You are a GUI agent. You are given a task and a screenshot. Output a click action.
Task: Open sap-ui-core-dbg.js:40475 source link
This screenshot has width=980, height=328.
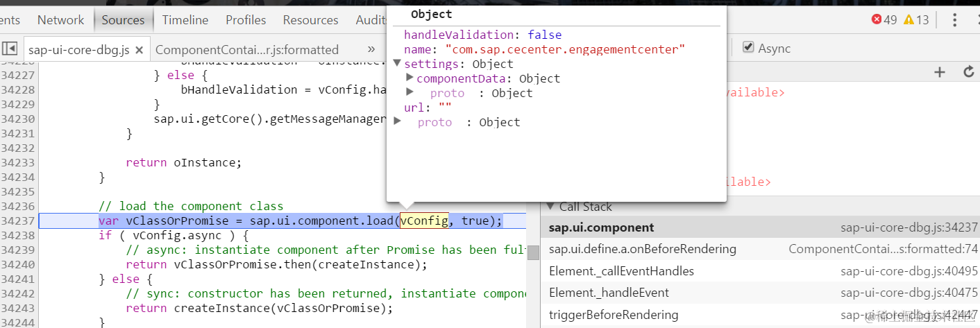909,293
